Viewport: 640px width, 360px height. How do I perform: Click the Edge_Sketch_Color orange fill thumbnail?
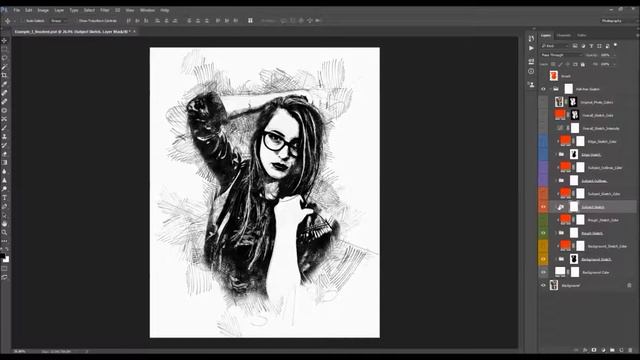click(x=565, y=141)
